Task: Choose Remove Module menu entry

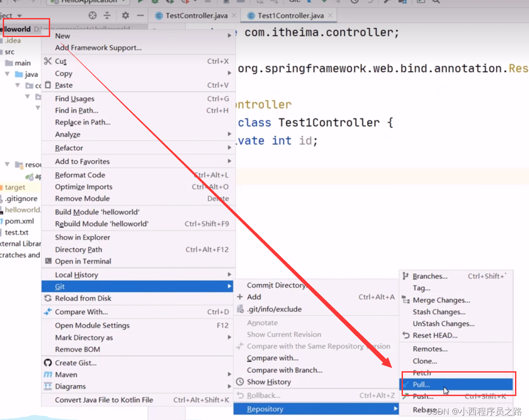Action: pos(138,198)
